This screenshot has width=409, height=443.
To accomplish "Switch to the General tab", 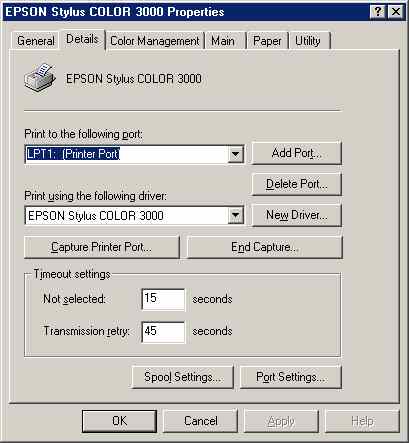I will click(x=36, y=41).
